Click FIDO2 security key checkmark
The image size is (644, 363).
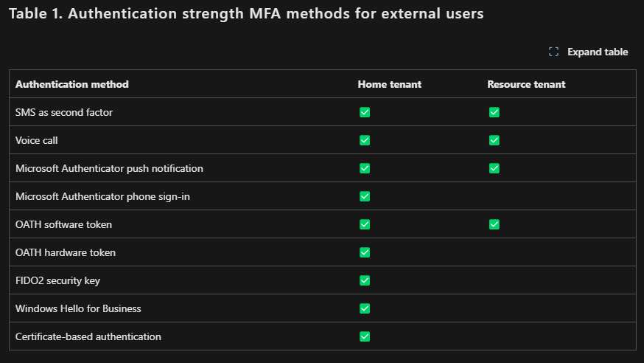pos(365,280)
